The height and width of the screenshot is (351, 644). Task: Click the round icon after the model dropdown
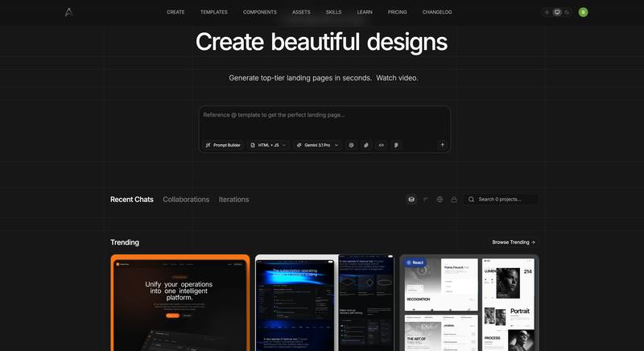(351, 145)
